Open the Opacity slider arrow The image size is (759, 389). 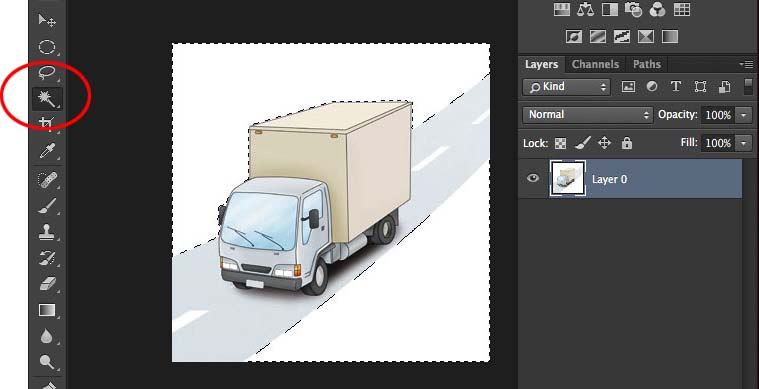(744, 115)
